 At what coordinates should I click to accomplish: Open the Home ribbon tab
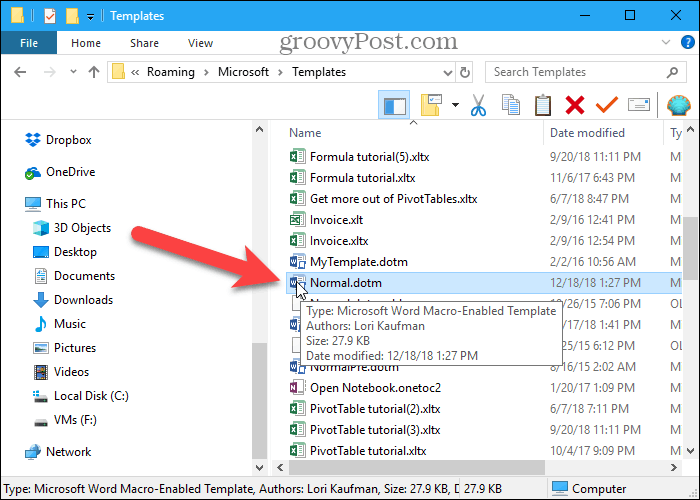coord(86,43)
